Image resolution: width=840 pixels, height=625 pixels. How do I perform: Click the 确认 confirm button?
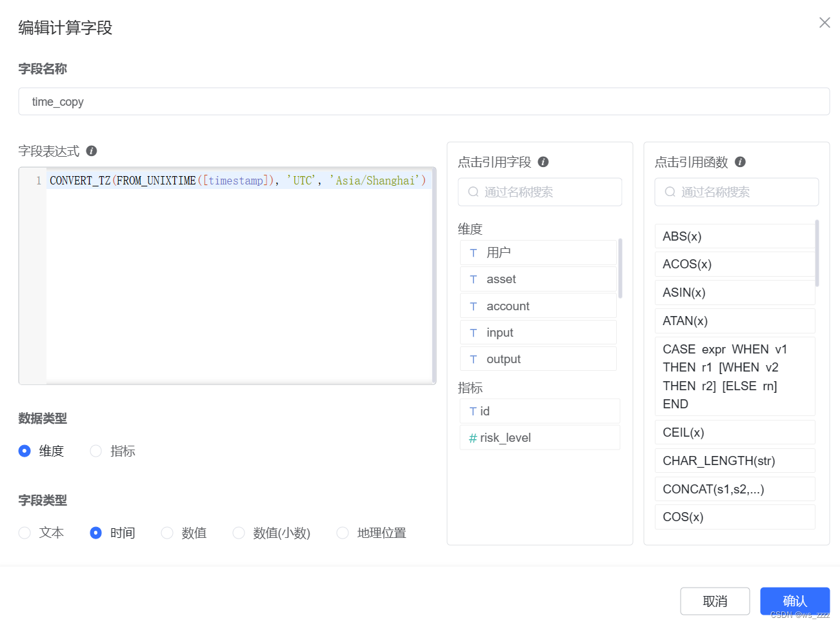[795, 600]
